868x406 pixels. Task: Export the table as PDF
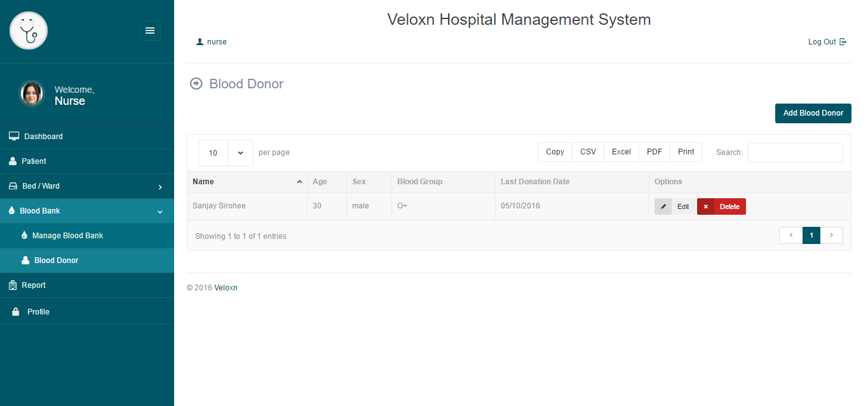[x=654, y=152]
